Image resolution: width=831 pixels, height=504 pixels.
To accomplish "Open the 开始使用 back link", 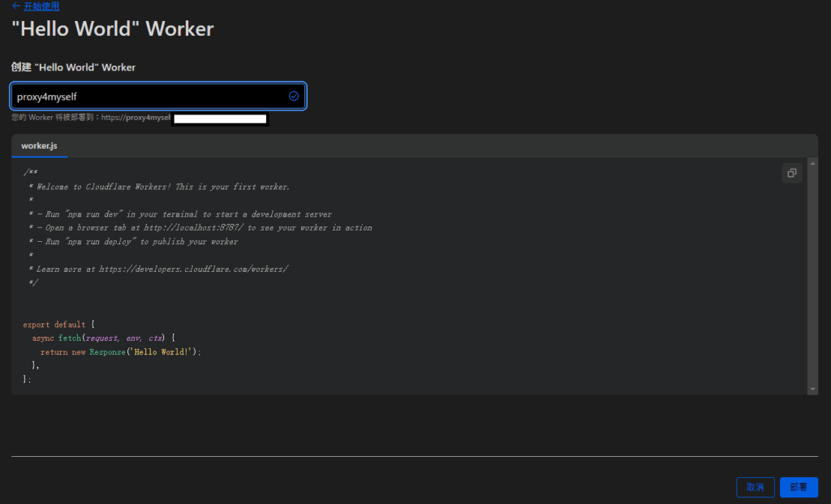I will tap(41, 6).
